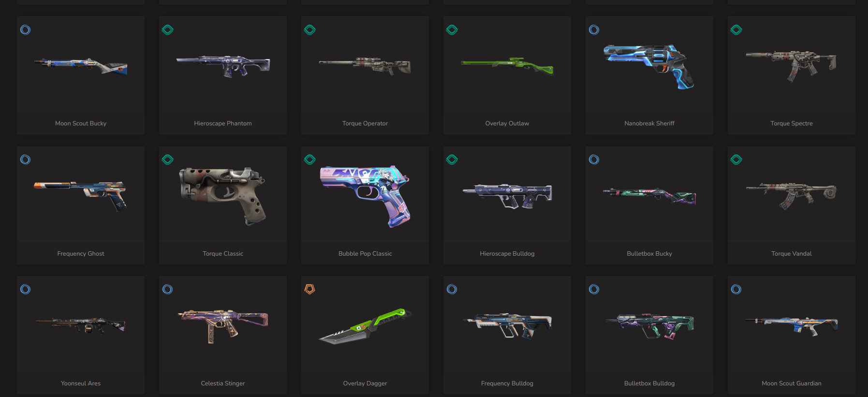Click the tier icon on Moon Scout Bucky card
Image resolution: width=868 pixels, height=397 pixels.
[x=25, y=30]
